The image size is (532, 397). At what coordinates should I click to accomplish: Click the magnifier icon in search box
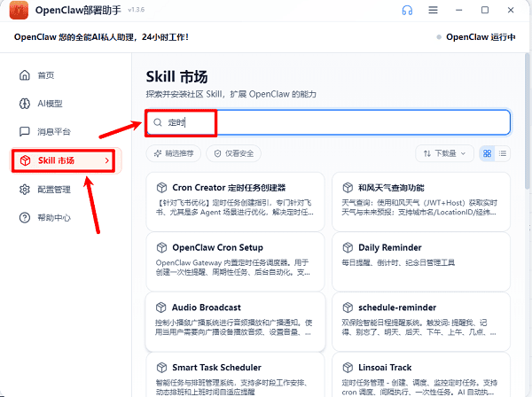point(158,122)
